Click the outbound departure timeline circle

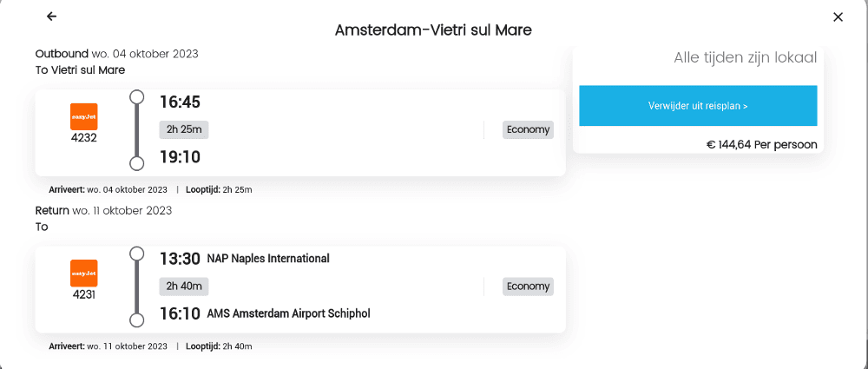(x=136, y=96)
